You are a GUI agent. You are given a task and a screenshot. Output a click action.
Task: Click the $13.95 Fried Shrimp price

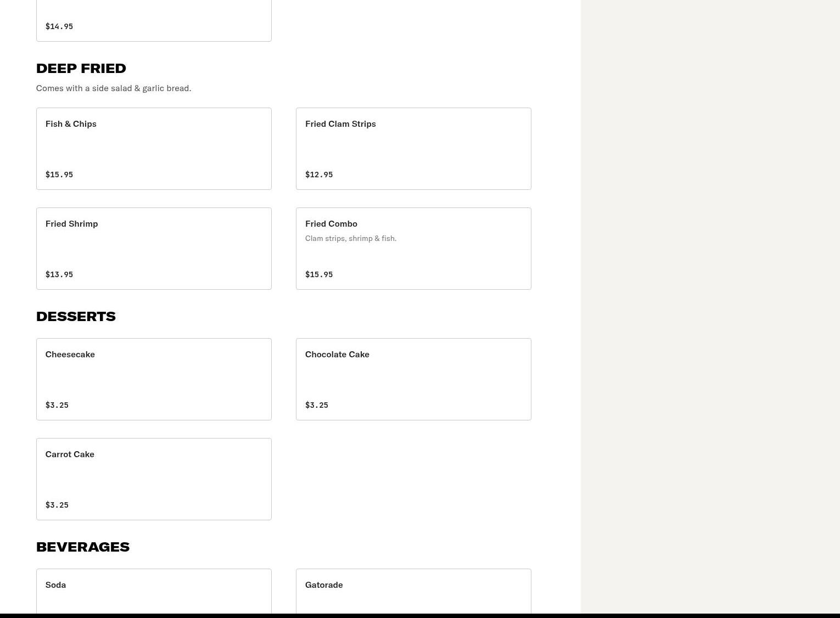point(59,274)
